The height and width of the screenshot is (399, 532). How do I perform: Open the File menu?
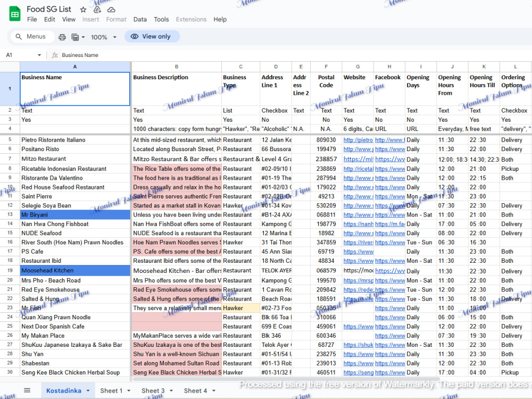pyautogui.click(x=32, y=19)
